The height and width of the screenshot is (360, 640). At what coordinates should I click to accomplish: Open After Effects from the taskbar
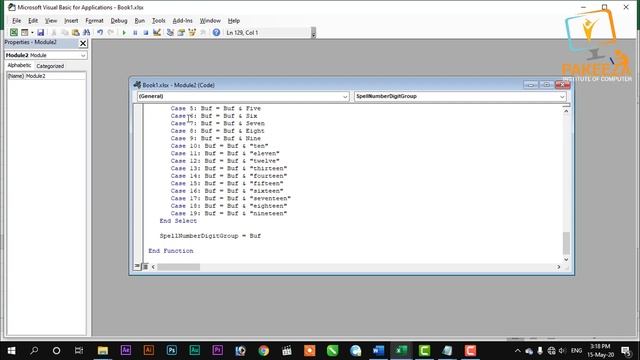[126, 351]
